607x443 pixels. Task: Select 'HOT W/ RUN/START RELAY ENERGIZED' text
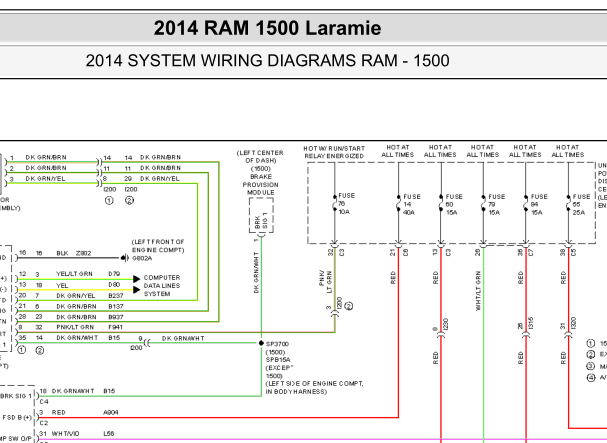(x=334, y=152)
